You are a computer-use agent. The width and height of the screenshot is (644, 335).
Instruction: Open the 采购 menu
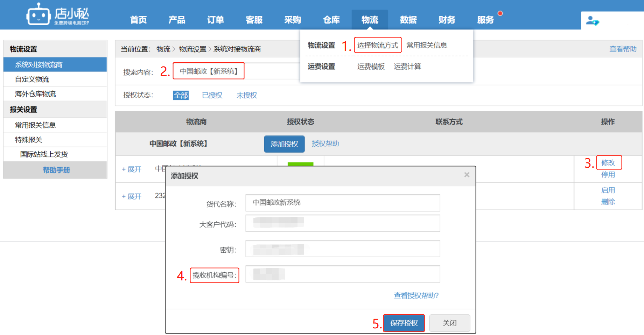click(293, 20)
